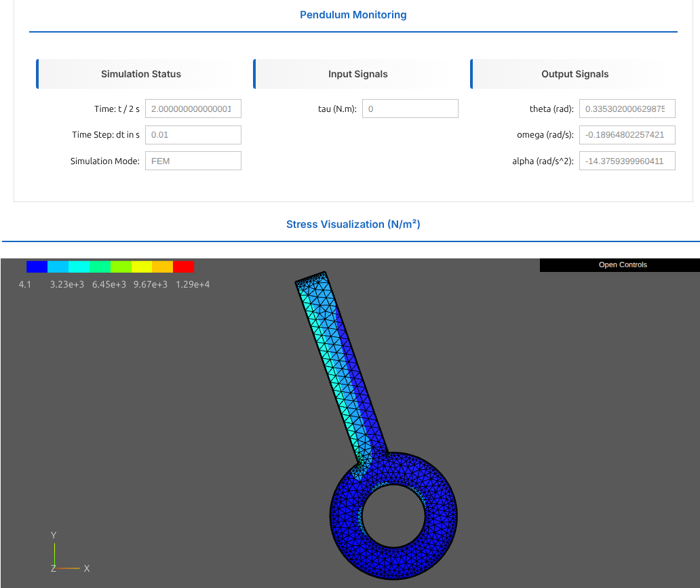Focus the tau (N.m) input field

[410, 109]
